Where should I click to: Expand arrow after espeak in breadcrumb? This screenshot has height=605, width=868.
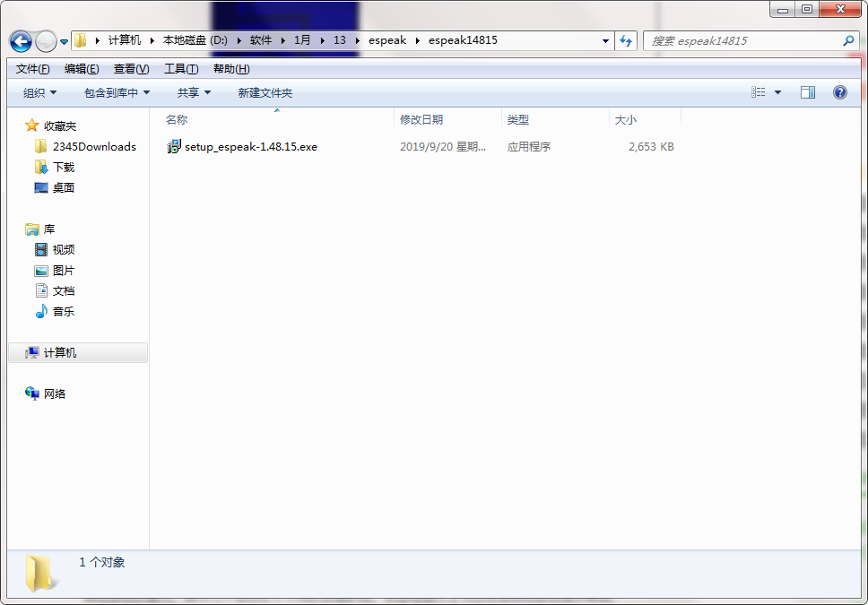coord(417,40)
